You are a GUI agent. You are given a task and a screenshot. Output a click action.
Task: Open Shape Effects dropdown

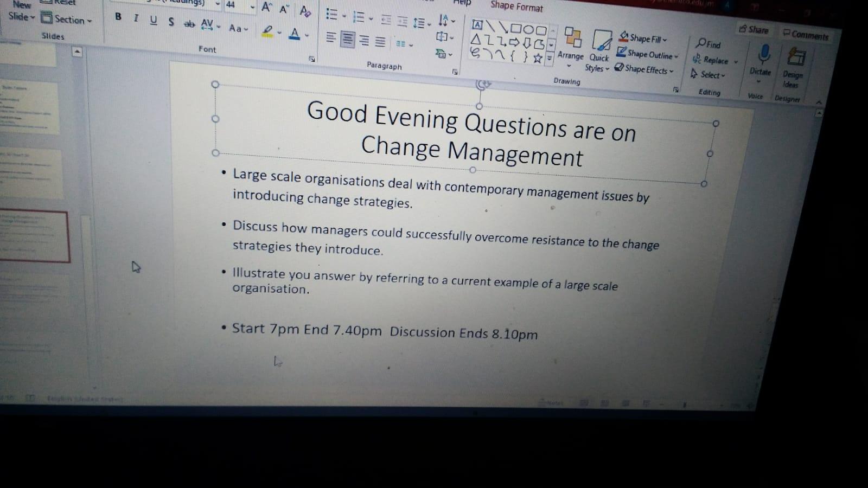(644, 69)
